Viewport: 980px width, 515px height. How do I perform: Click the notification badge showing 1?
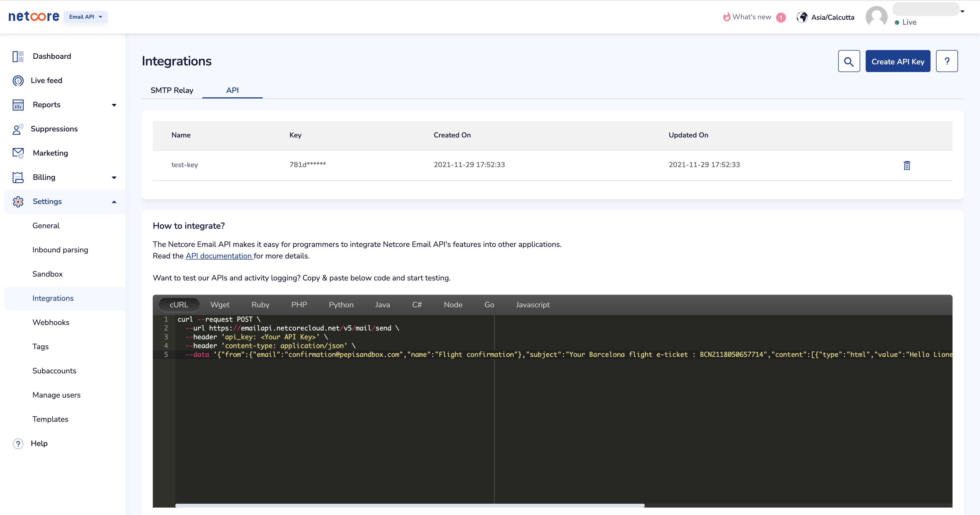781,18
